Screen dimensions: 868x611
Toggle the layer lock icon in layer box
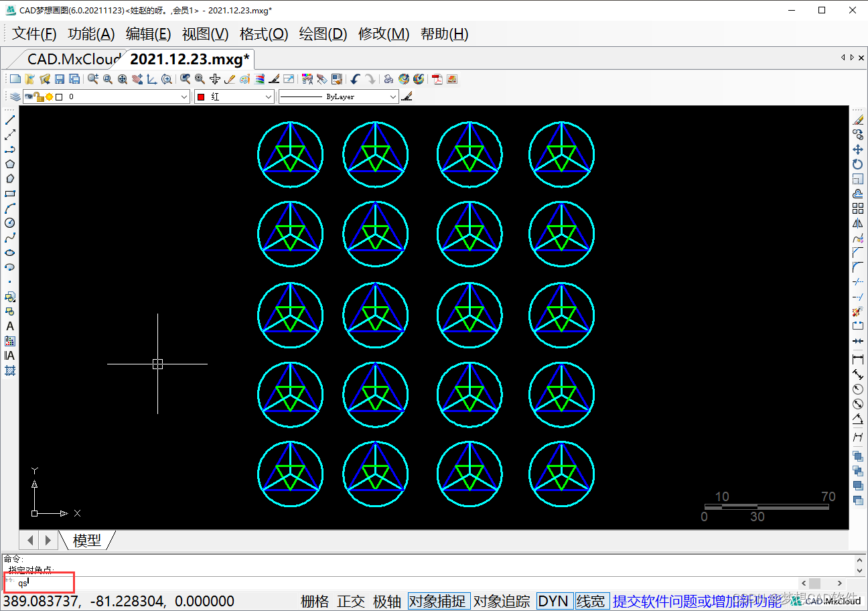coord(40,96)
